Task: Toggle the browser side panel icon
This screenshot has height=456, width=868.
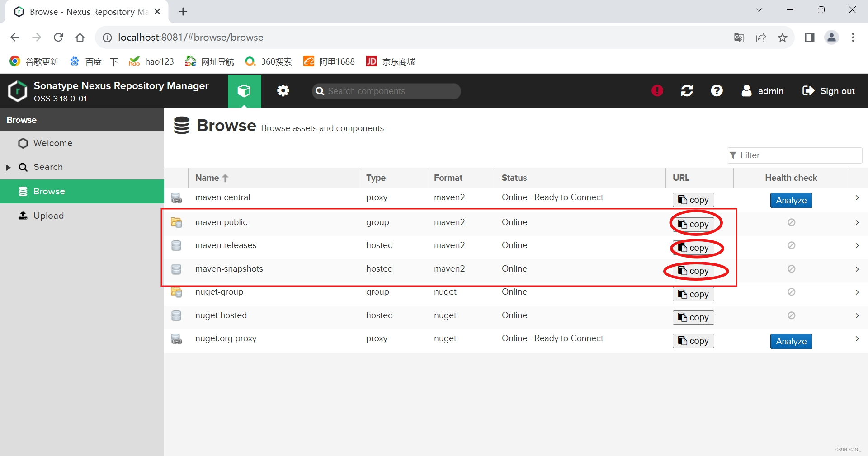Action: [809, 38]
